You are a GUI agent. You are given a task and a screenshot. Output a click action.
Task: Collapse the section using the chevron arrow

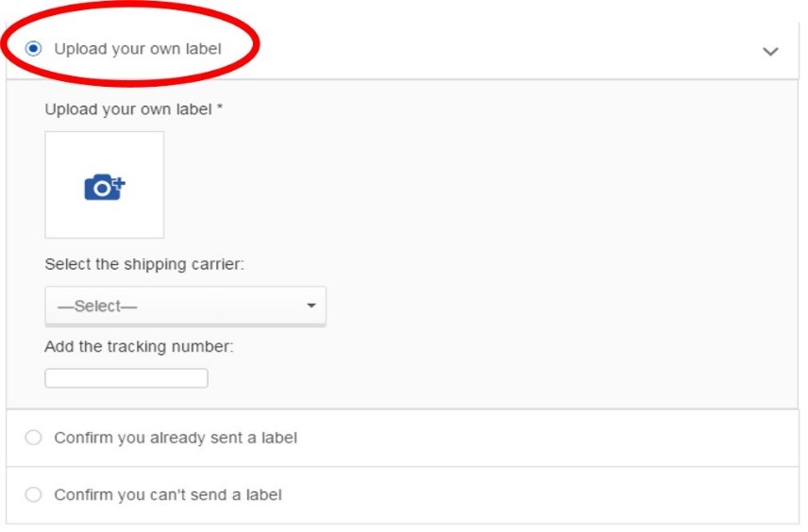(x=770, y=51)
